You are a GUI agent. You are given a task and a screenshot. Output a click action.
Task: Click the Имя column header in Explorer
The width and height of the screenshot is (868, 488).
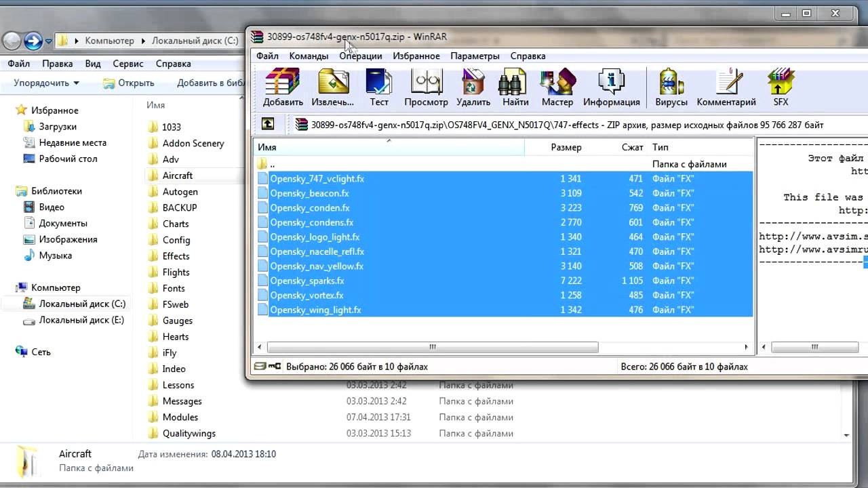tap(155, 105)
